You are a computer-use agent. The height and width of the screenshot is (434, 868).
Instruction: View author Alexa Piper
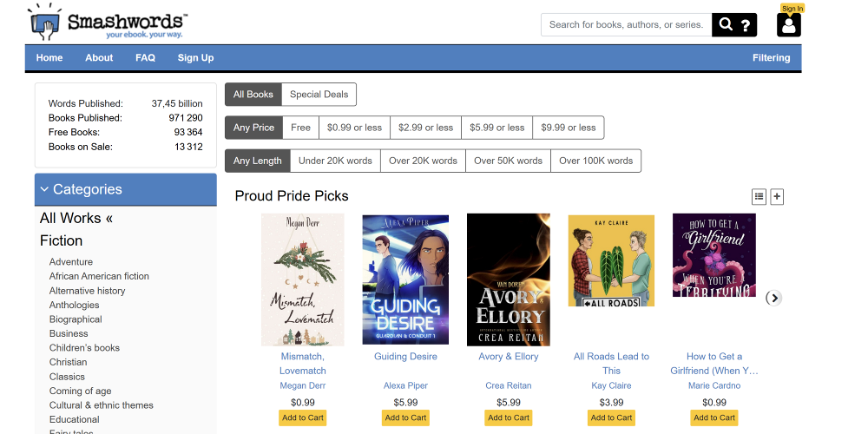click(x=405, y=386)
